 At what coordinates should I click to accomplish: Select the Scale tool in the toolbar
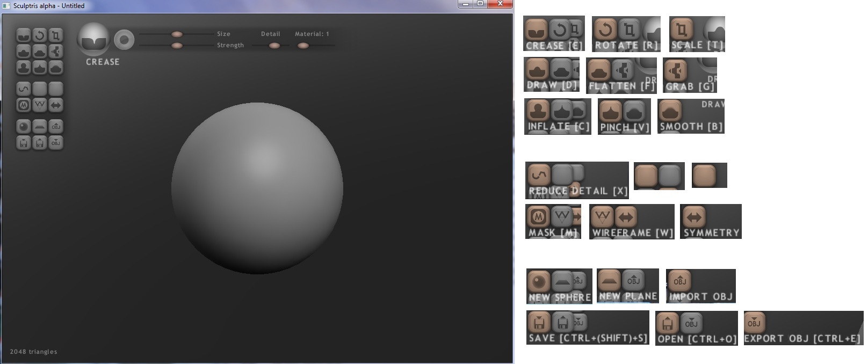[x=56, y=35]
